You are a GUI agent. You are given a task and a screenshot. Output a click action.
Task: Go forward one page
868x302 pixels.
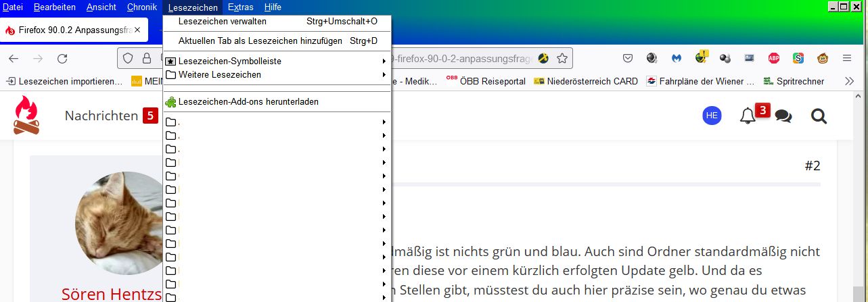coord(38,58)
